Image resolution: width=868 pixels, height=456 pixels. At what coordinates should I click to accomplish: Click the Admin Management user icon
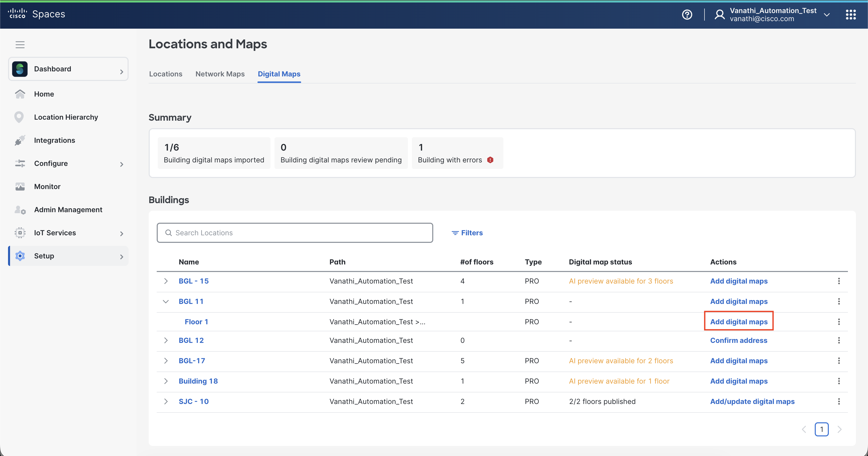[20, 210]
